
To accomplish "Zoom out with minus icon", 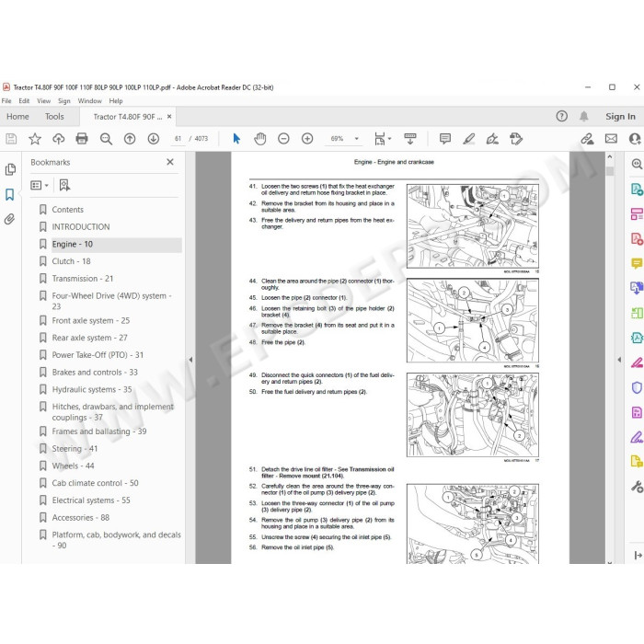I will pyautogui.click(x=283, y=139).
